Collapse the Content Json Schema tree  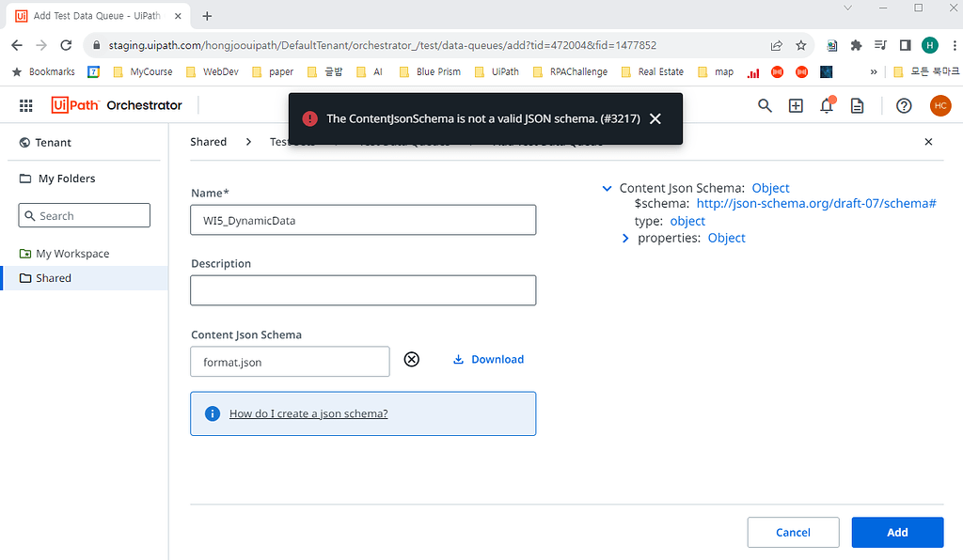pos(608,189)
